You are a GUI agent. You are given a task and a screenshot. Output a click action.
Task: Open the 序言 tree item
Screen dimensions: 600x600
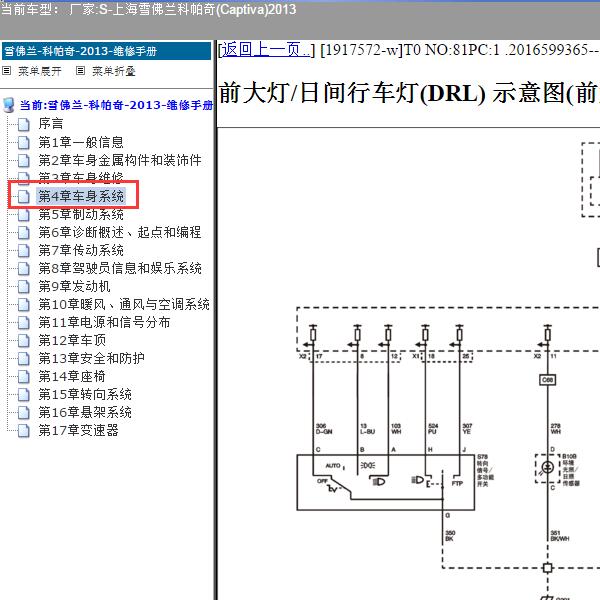(x=51, y=124)
